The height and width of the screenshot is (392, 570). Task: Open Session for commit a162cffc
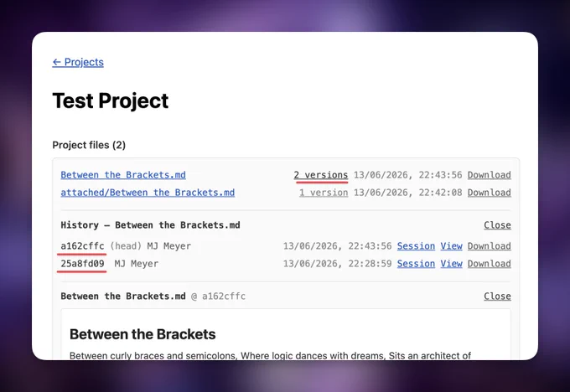tap(416, 246)
